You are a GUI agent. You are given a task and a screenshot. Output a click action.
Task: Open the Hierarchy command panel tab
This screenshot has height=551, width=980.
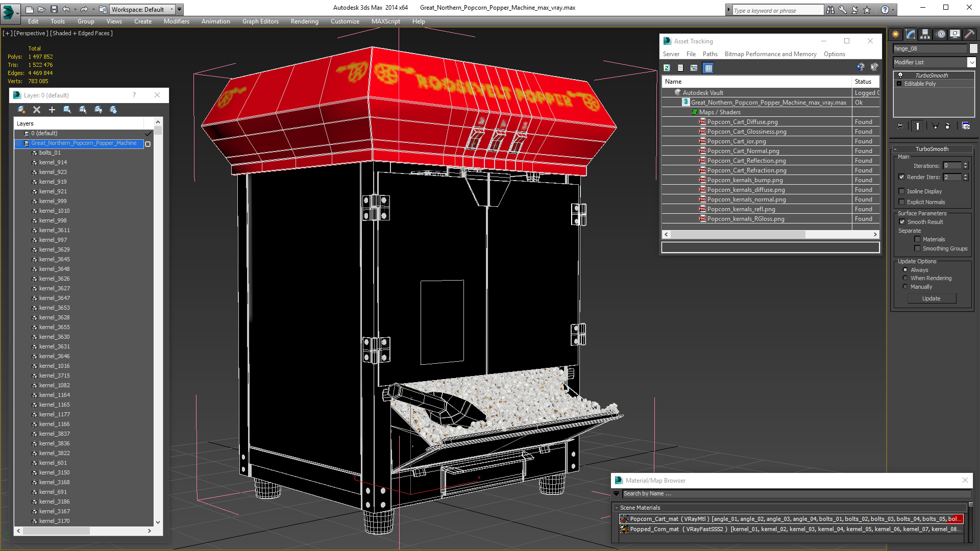[925, 34]
